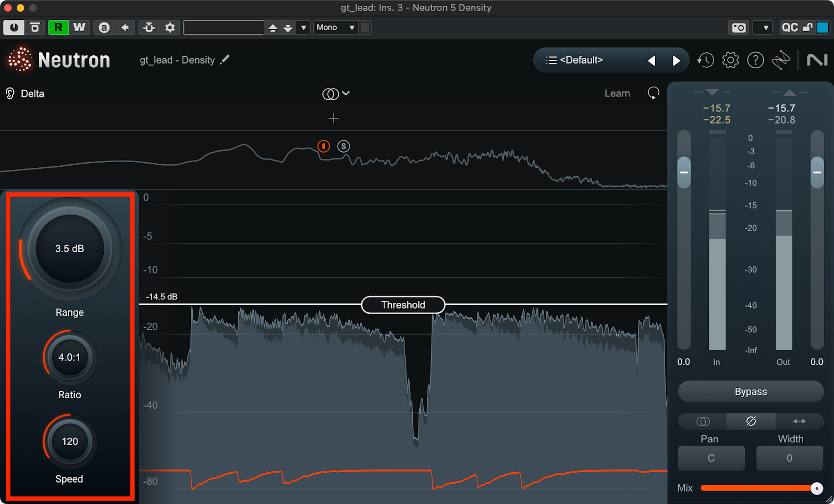Screen dimensions: 834x504
Task: Click the Mix slider handle
Action: (816, 488)
